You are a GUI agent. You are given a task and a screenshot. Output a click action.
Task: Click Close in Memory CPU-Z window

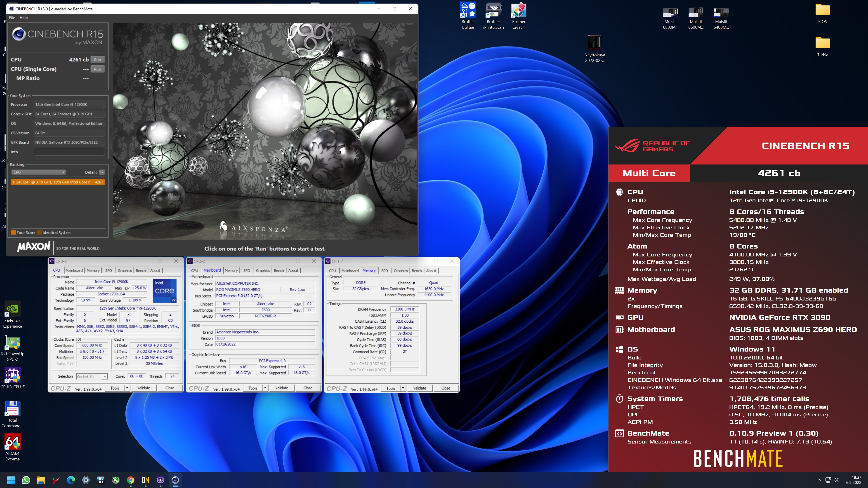[446, 388]
